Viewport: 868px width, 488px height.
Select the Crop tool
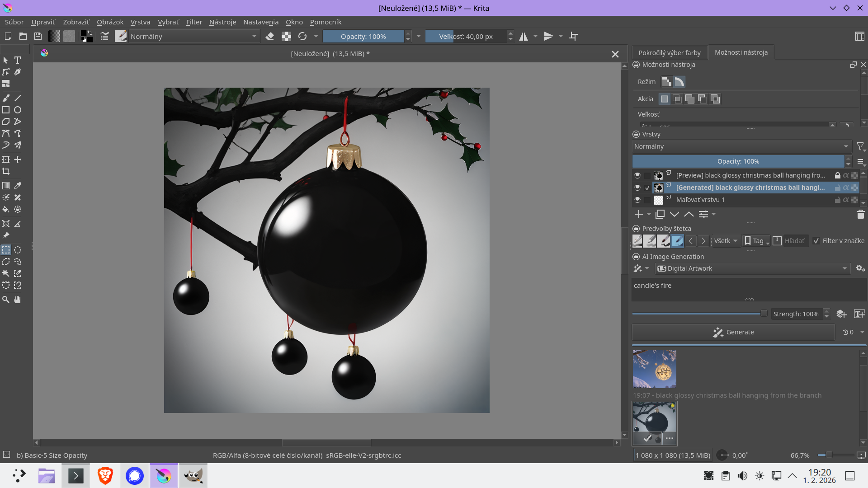tap(6, 171)
